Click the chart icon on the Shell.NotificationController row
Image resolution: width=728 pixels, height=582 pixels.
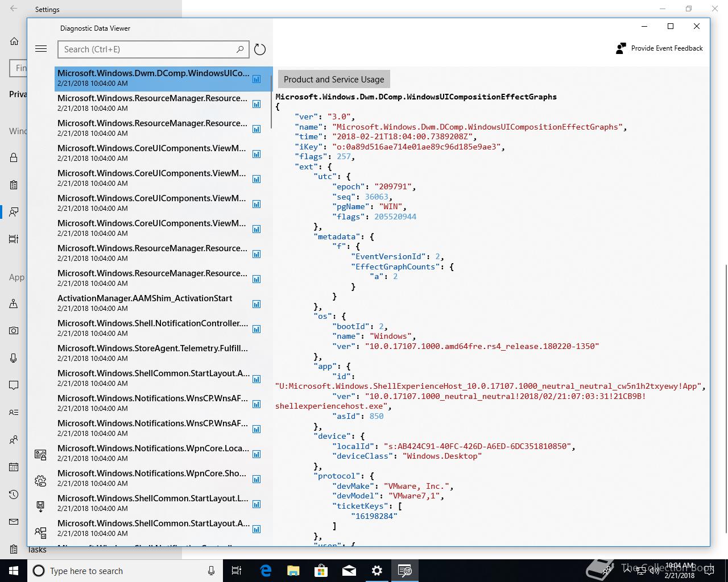(x=257, y=329)
